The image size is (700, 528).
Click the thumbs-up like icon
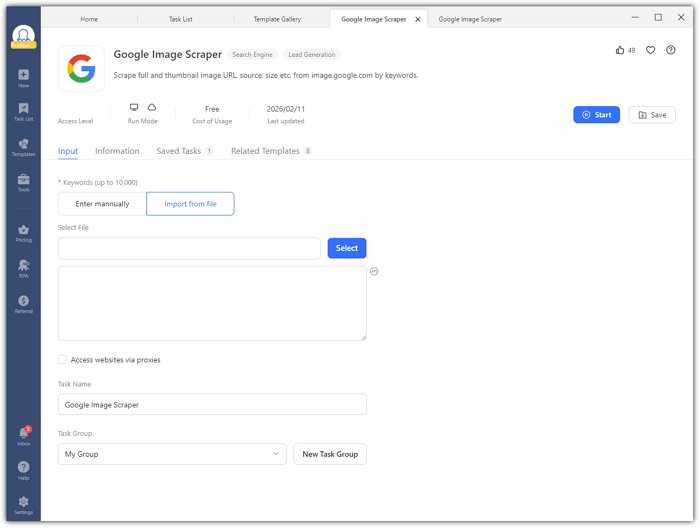point(621,50)
